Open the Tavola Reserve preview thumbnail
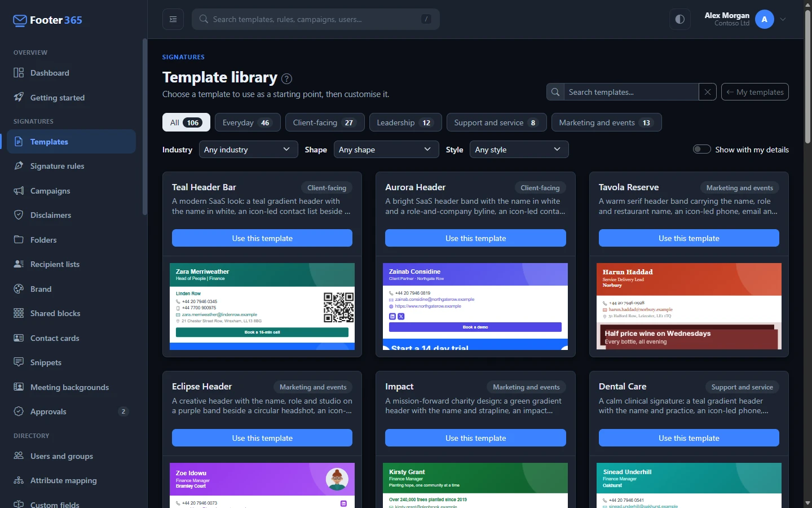Image resolution: width=812 pixels, height=508 pixels. pos(689,306)
